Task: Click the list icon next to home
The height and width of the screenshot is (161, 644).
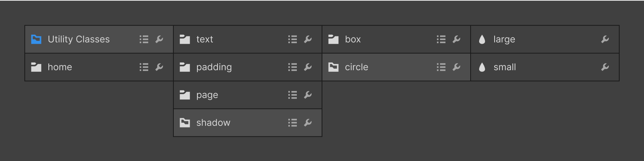Action: pyautogui.click(x=144, y=67)
